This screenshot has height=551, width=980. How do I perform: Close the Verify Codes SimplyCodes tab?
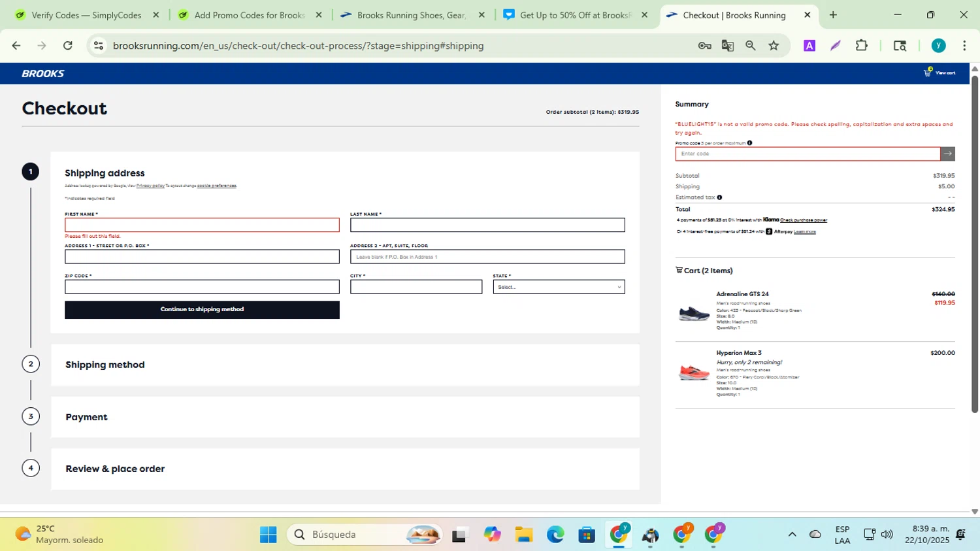[x=156, y=15]
